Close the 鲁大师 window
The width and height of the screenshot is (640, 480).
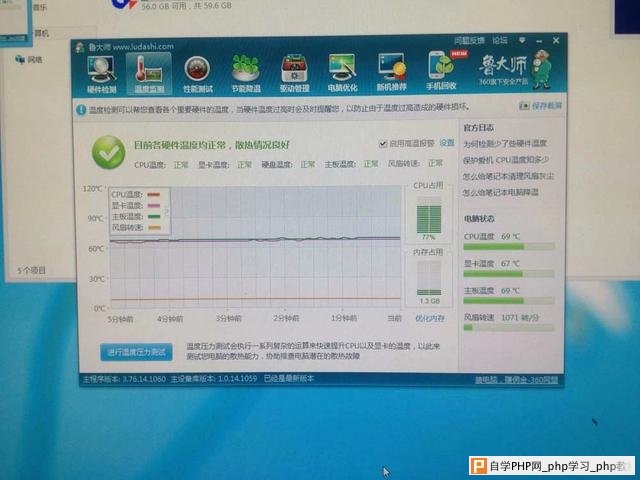click(x=556, y=40)
